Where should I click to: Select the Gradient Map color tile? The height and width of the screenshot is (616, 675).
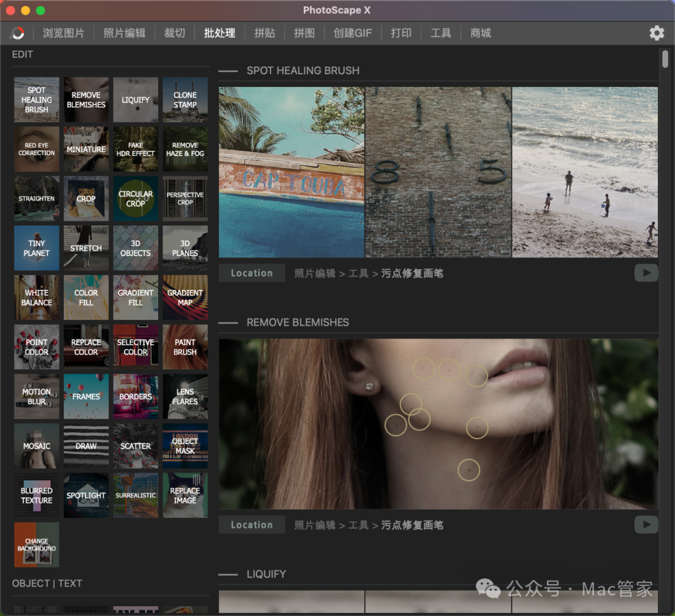click(185, 297)
